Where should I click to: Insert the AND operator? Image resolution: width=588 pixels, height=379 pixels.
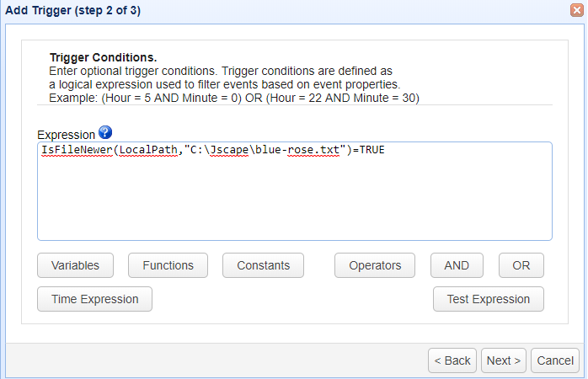[457, 265]
